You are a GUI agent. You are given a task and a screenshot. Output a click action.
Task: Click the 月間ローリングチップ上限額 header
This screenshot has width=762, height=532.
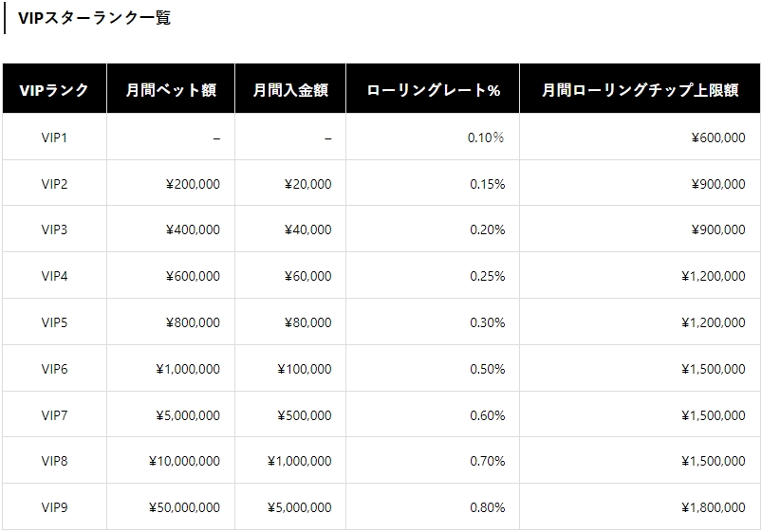[640, 90]
